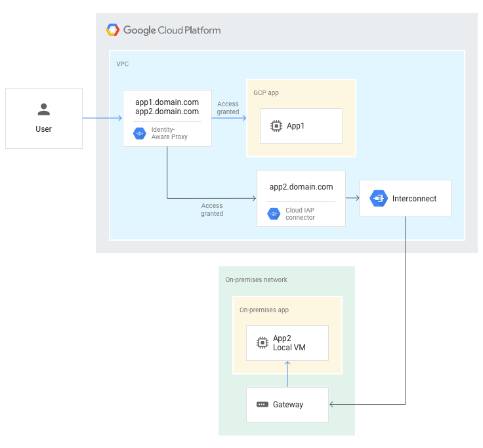Screen dimensions: 483x448
Task: Click the Google Cloud Platform title text
Action: [x=172, y=30]
